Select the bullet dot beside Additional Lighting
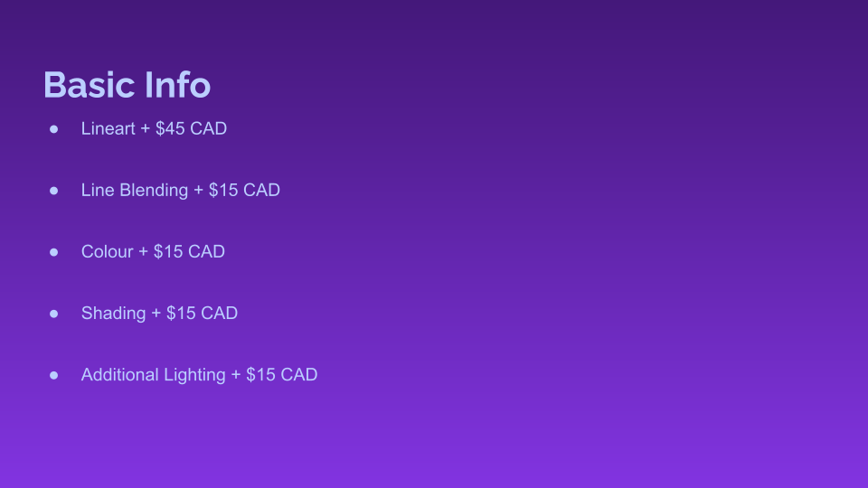The height and width of the screenshot is (488, 868). click(53, 375)
